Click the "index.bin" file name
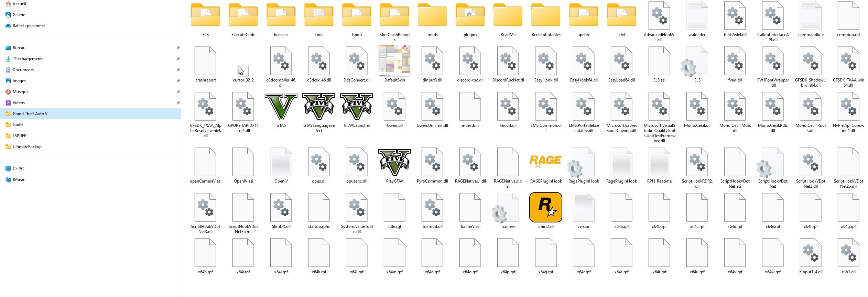 470,125
